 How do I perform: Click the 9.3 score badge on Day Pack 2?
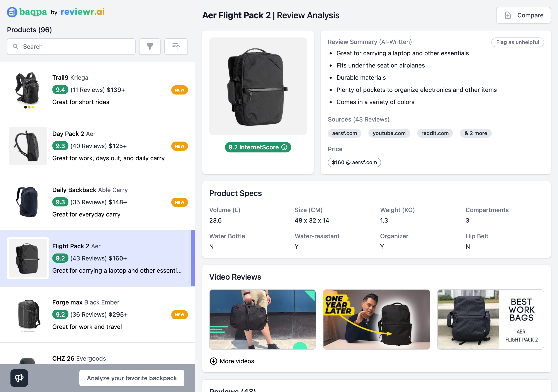click(60, 146)
